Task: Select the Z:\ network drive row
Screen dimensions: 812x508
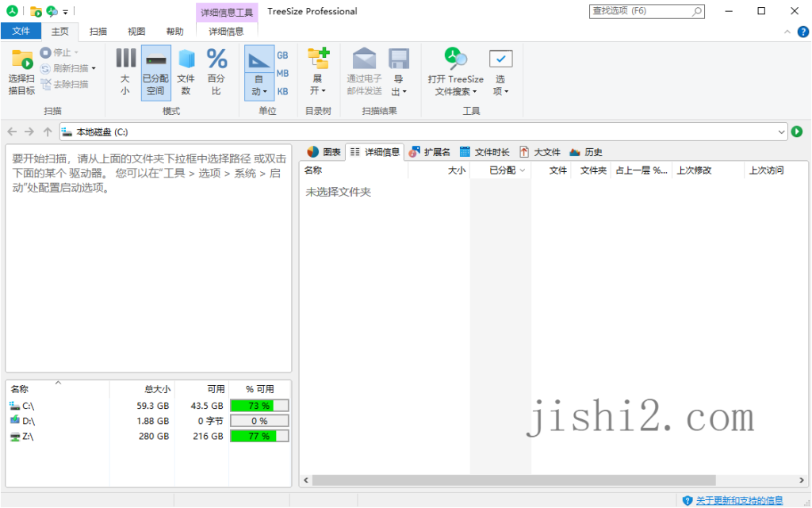Action: point(148,437)
